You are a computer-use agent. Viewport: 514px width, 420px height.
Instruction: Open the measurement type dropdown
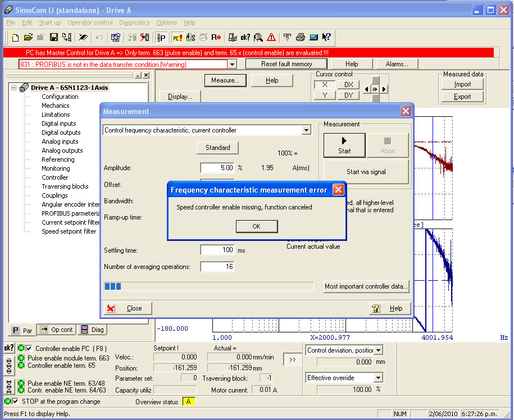point(306,130)
